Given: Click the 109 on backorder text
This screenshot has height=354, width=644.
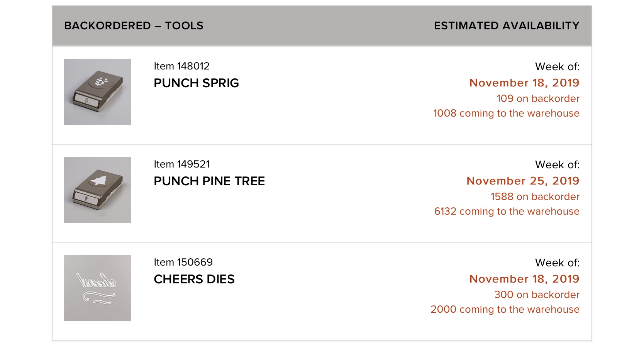Looking at the screenshot, I should 538,98.
